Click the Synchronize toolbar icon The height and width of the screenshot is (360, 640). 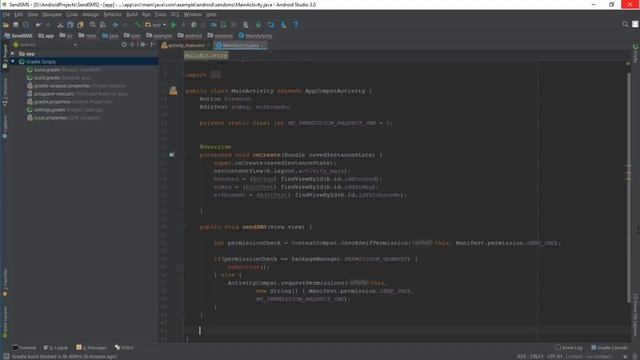(25, 25)
